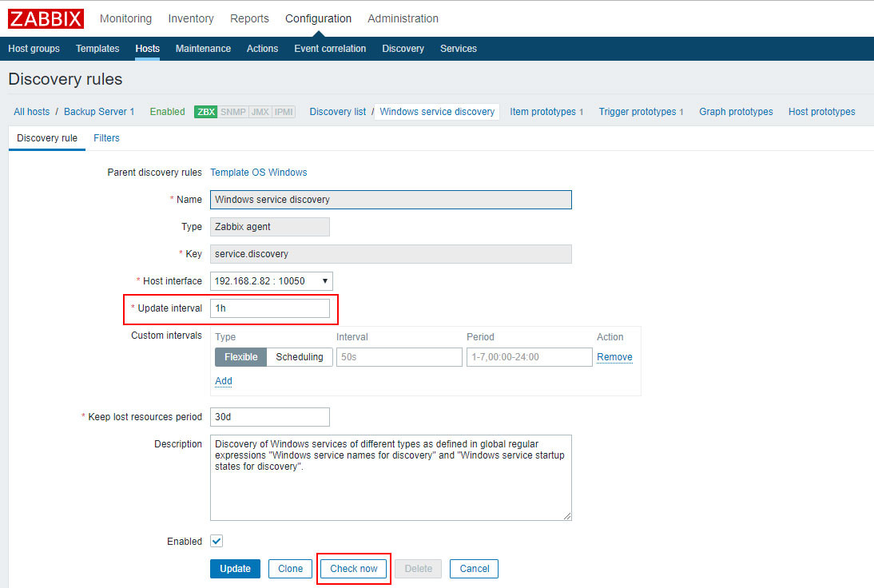This screenshot has height=588, width=874.
Task: Open the Template OS Windows link
Action: [259, 173]
